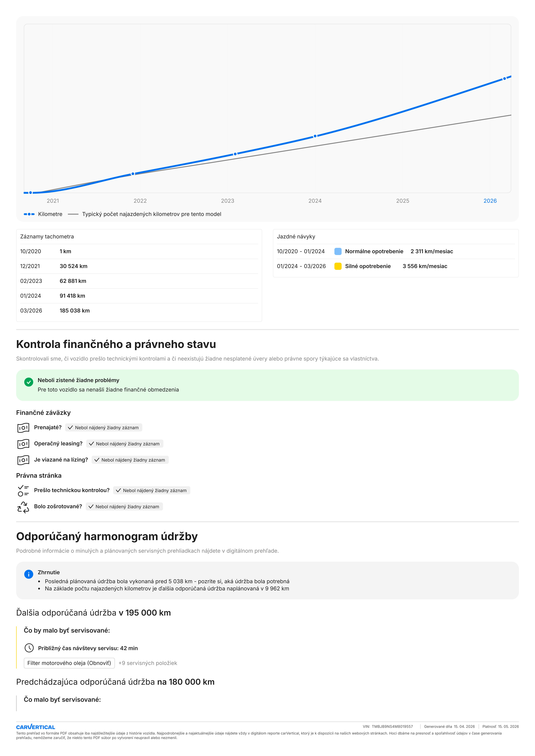Click the Kilometre legend entry
Image resolution: width=535 pixels, height=756 pixels.
tap(43, 214)
